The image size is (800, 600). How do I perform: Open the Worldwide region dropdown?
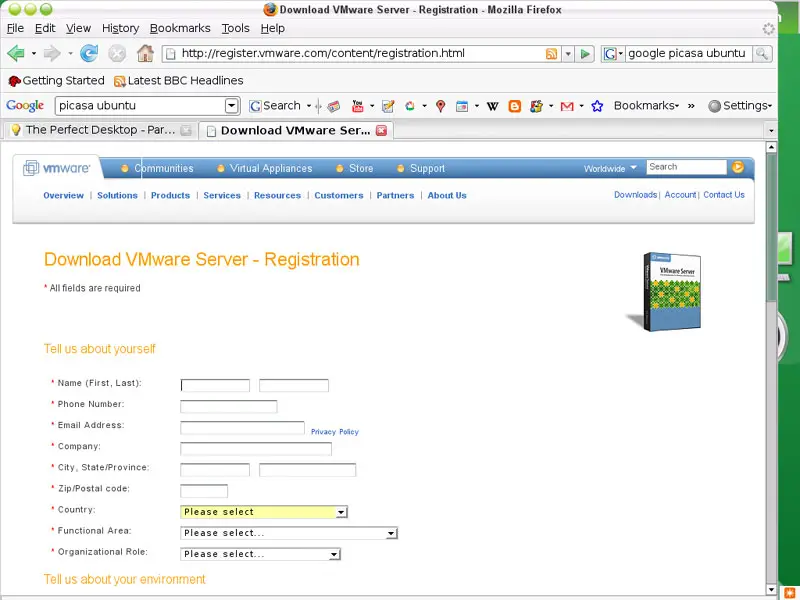pos(610,168)
